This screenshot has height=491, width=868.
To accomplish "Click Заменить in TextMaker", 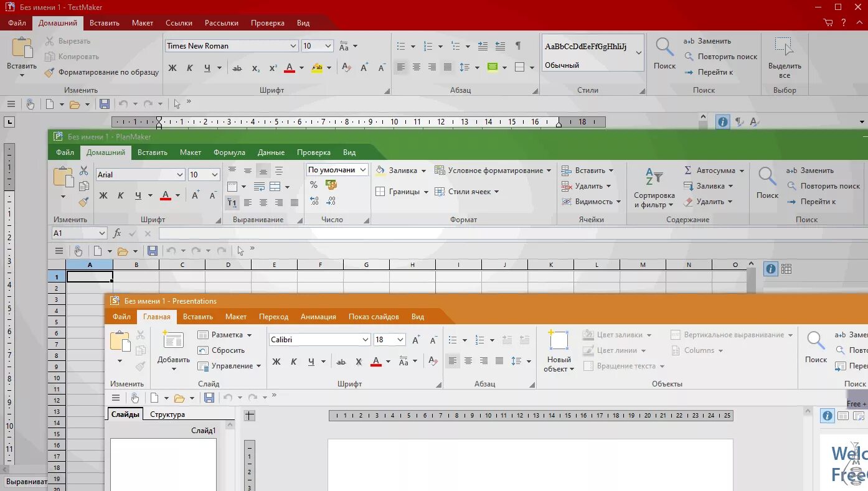I will tap(707, 41).
